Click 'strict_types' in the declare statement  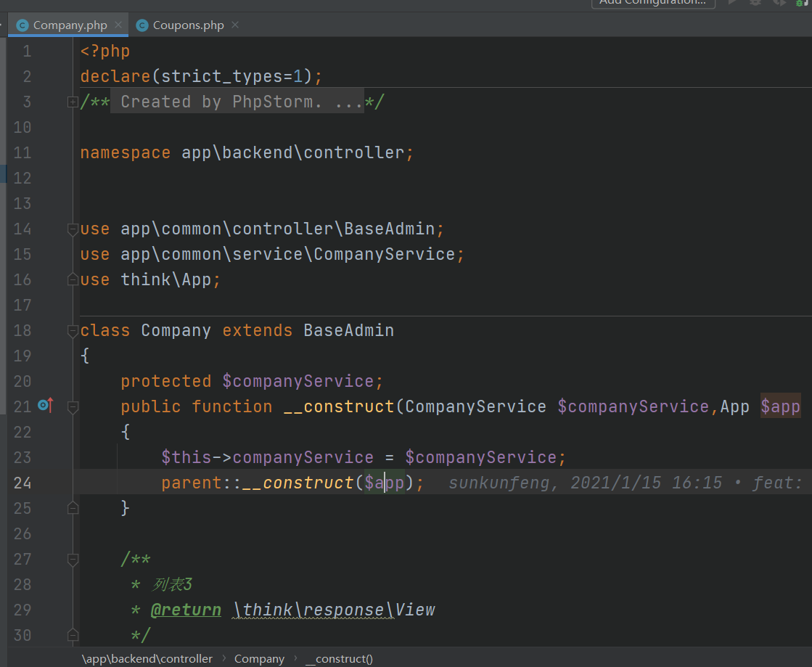click(222, 77)
